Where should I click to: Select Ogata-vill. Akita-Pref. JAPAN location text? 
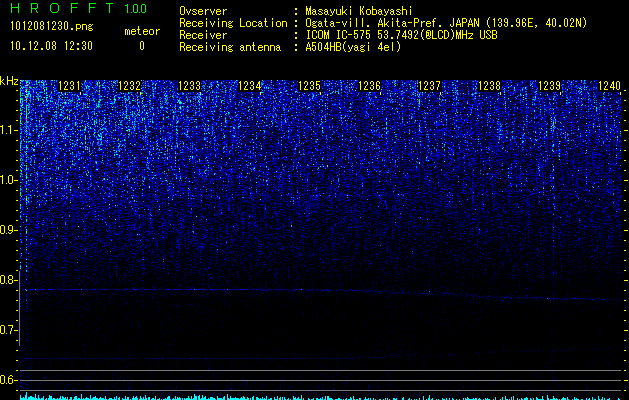click(x=446, y=23)
